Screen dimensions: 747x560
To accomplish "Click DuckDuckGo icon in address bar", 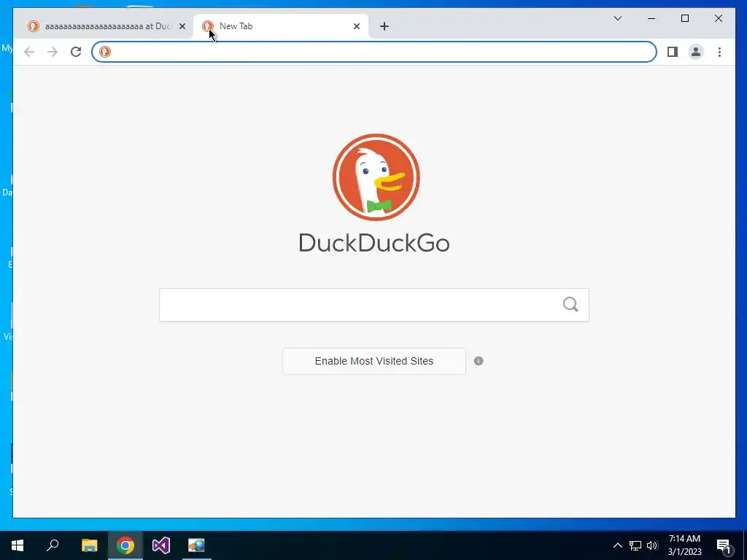I will 105,52.
